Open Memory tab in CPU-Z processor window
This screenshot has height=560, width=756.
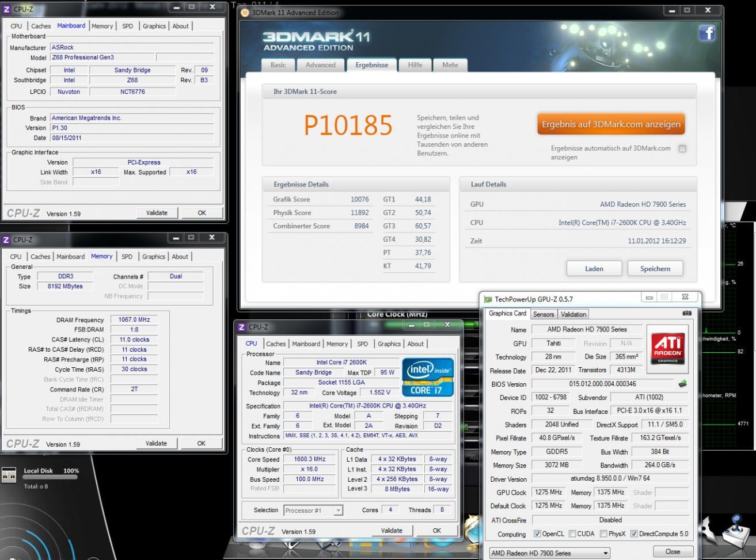[337, 344]
